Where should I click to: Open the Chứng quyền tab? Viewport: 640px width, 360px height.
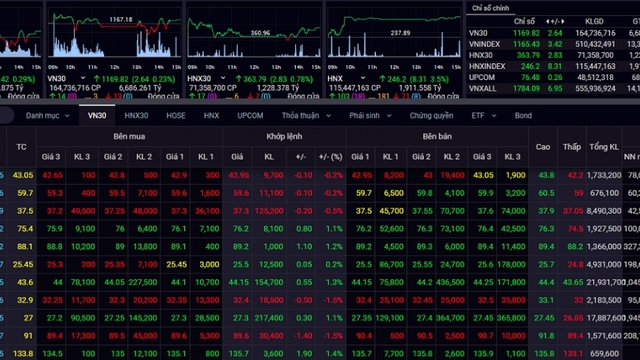(x=431, y=116)
